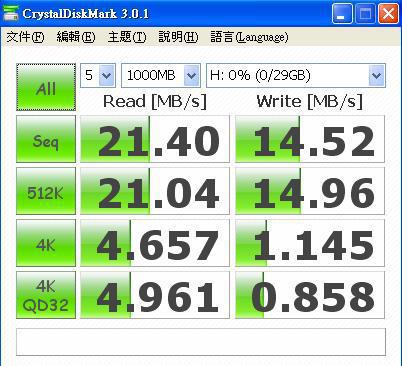Close the CrystalDiskMark window

pyautogui.click(x=388, y=14)
